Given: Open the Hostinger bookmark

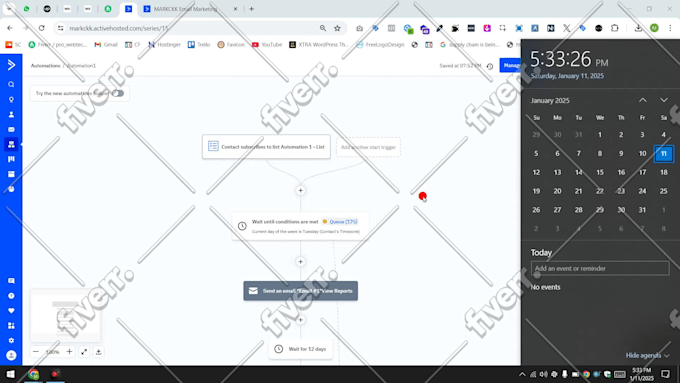Looking at the screenshot, I should click(x=164, y=45).
